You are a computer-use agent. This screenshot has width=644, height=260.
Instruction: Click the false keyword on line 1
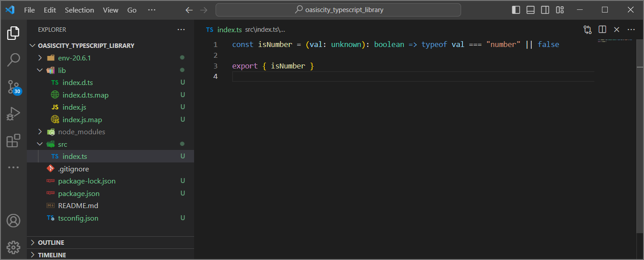pyautogui.click(x=548, y=45)
